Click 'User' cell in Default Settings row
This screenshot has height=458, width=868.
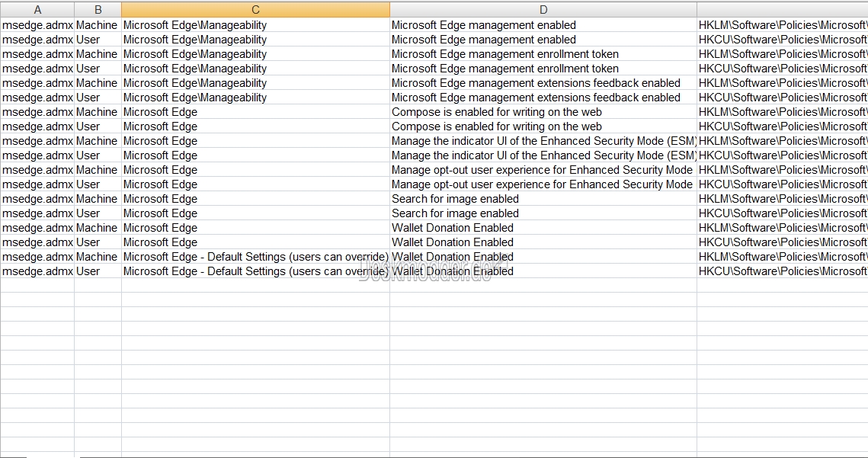coord(98,271)
